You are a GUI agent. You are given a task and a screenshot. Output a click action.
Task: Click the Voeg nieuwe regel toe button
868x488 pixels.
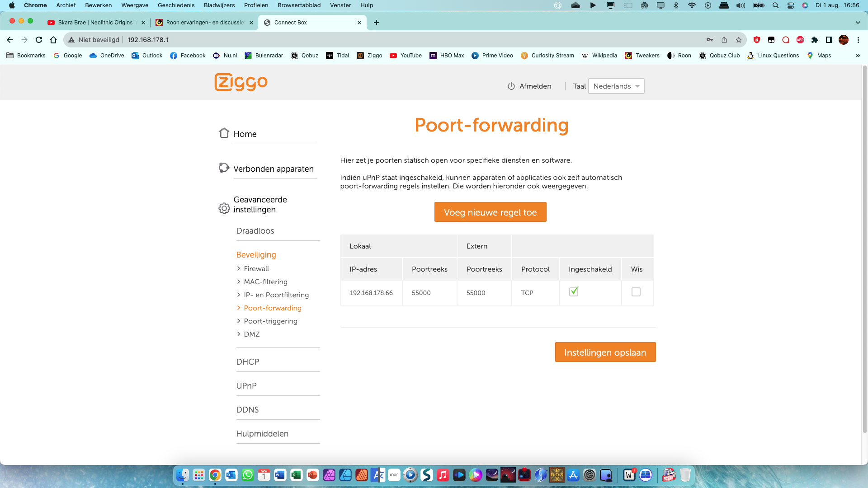click(490, 212)
